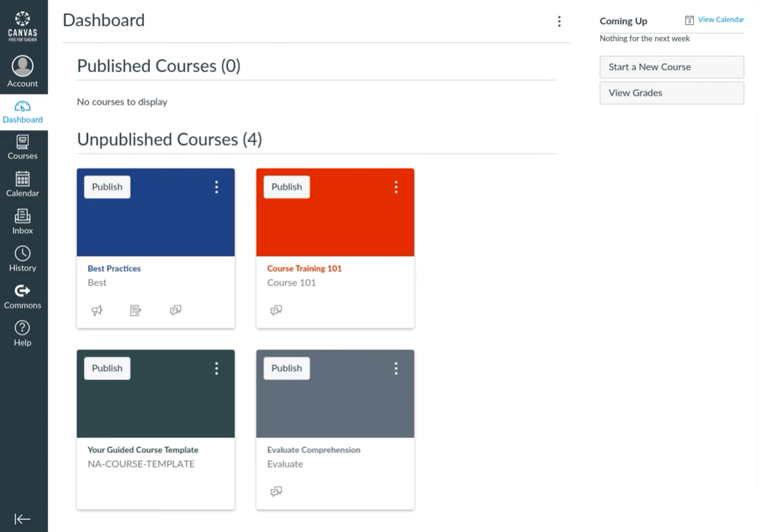Open the Inbox sidebar icon

pos(23,216)
